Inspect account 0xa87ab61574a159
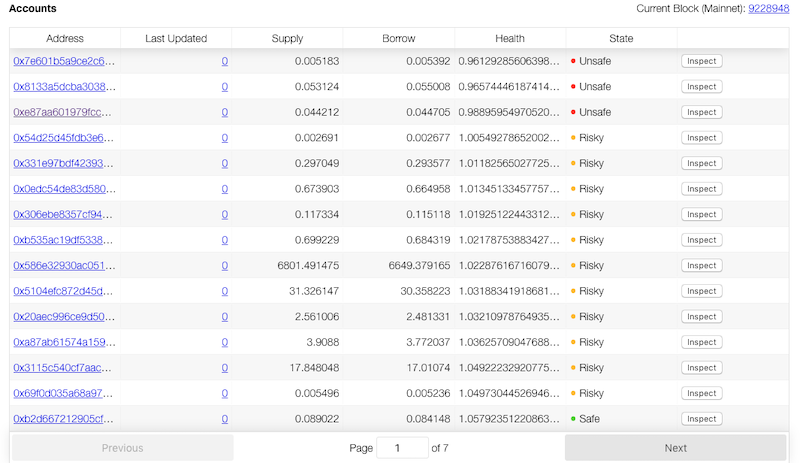Image resolution: width=800 pixels, height=463 pixels. pos(702,342)
